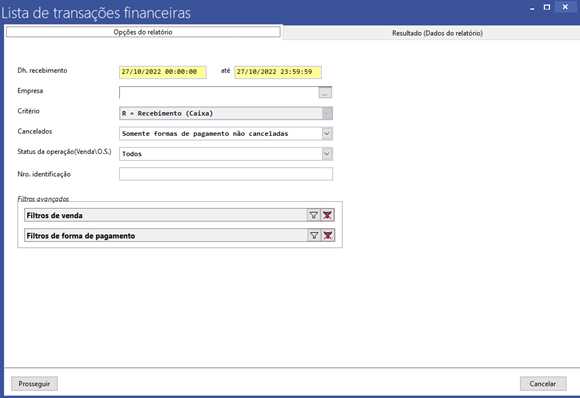Screen dimensions: 580x398
Task: Switch to Opções do relatório tab
Action: (x=143, y=32)
